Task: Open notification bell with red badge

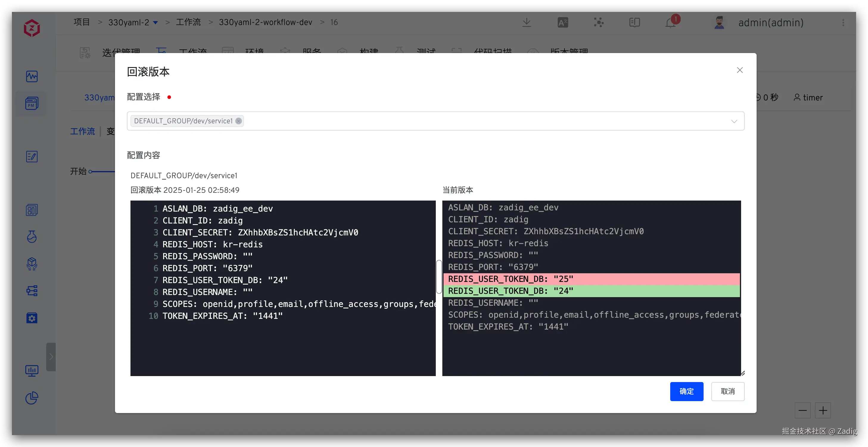Action: click(671, 23)
